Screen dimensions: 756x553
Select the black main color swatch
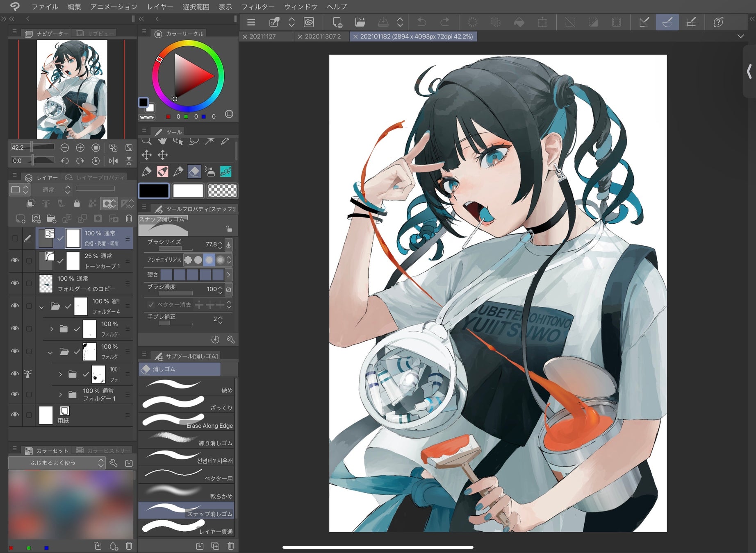coord(154,190)
